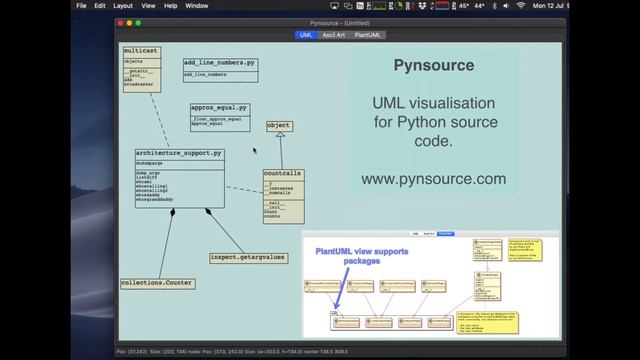Click the red and blue network graph icon
The image size is (640, 360).
click(x=442, y=6)
